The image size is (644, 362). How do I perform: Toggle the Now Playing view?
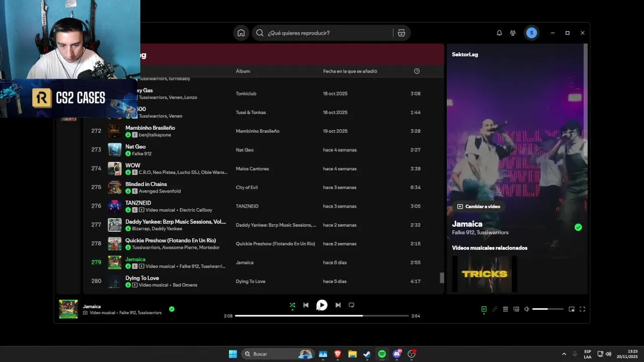coord(484,309)
